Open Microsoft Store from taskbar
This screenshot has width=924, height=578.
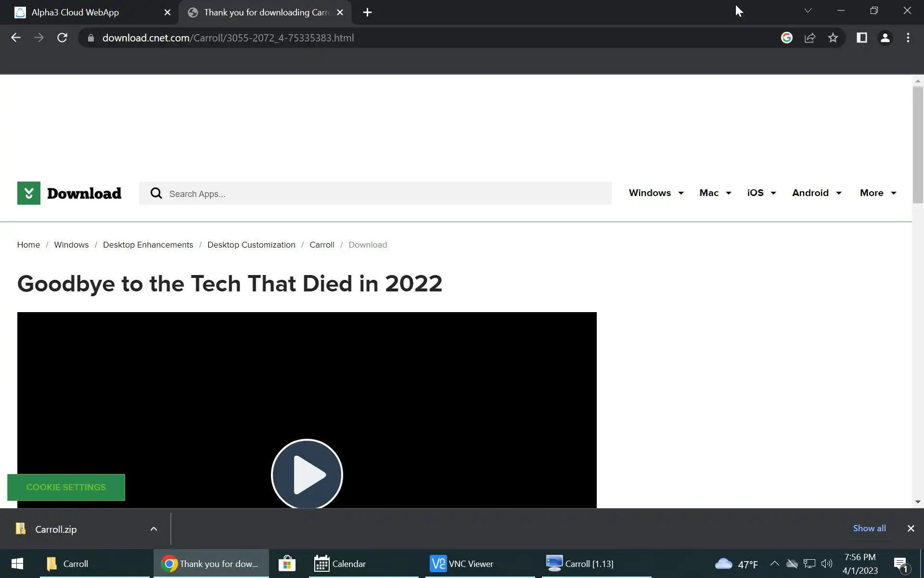click(x=287, y=564)
